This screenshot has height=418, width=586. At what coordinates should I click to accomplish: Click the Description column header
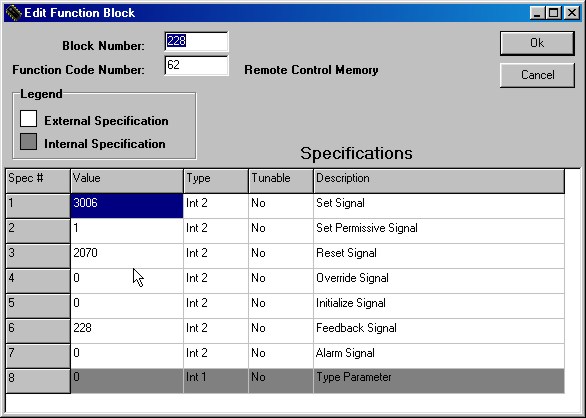click(x=439, y=181)
